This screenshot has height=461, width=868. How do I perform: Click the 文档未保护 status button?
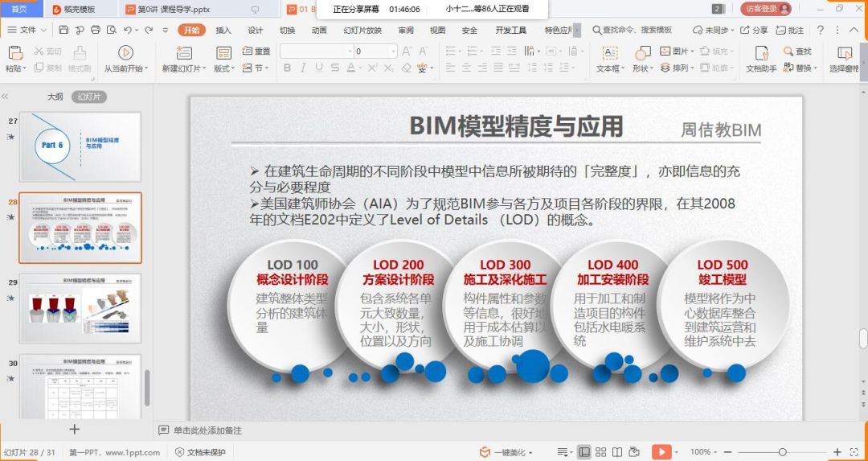[x=200, y=452]
